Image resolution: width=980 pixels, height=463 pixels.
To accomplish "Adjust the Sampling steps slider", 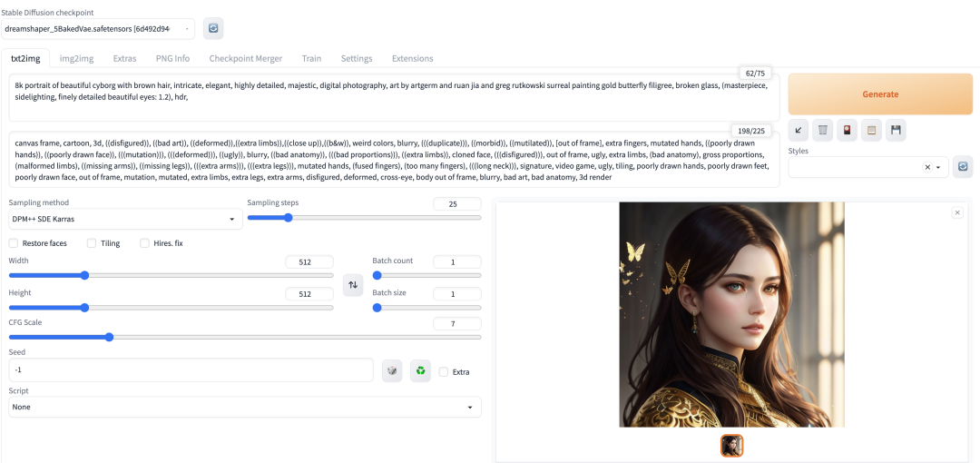I will [x=365, y=218].
